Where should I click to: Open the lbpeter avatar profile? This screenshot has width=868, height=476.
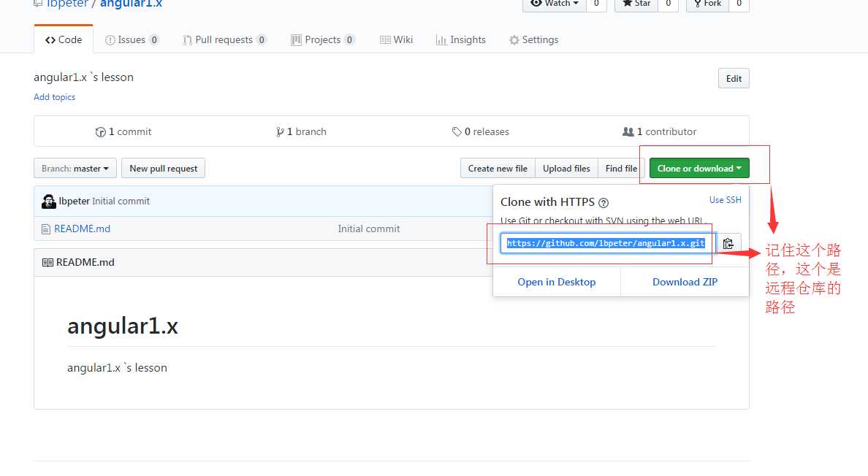click(49, 201)
